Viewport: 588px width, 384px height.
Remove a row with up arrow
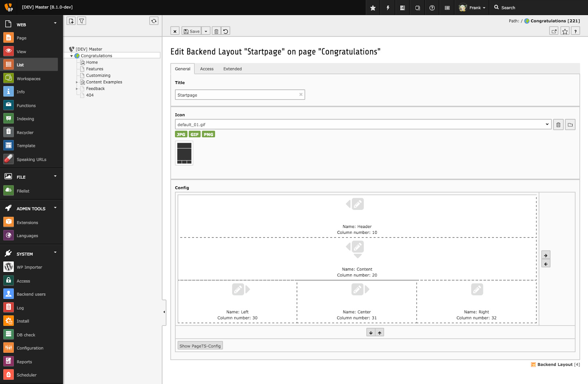[x=380, y=333]
